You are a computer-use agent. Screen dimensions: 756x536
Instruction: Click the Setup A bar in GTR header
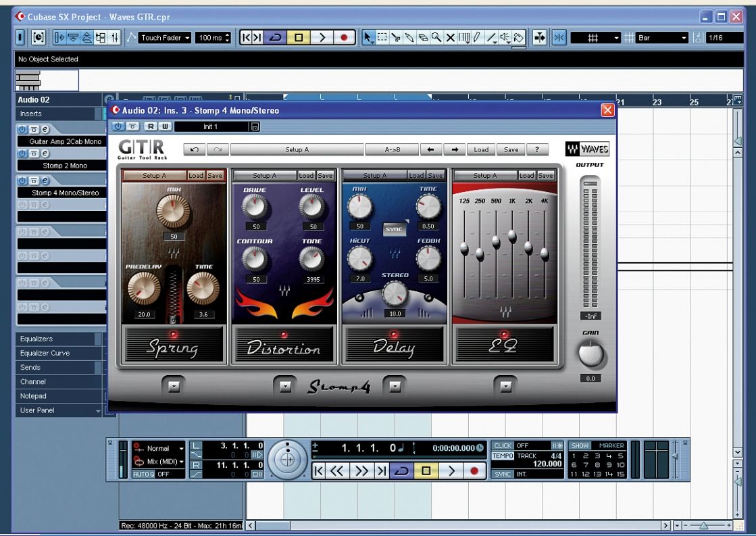[x=297, y=149]
